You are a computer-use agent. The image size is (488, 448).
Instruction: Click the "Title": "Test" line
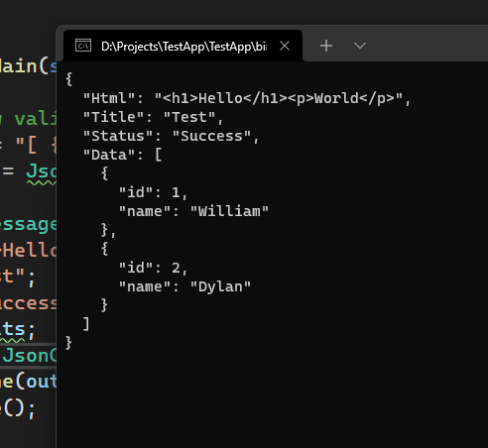tap(154, 117)
